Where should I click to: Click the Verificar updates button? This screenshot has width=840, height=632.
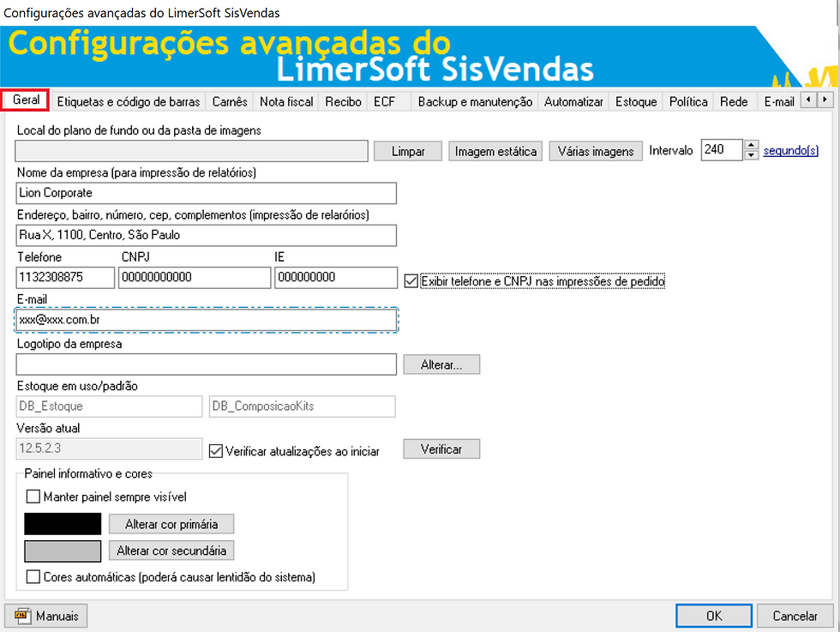441,449
